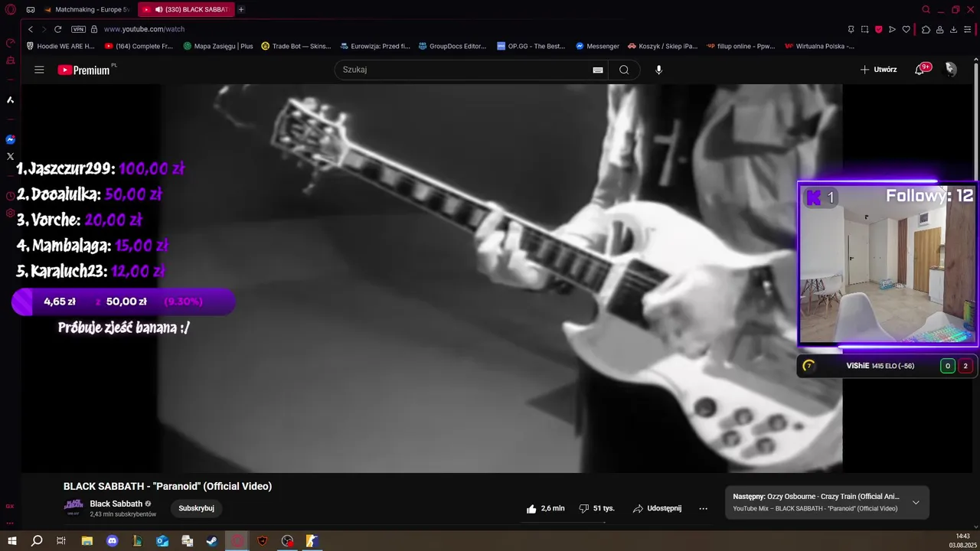The height and width of the screenshot is (551, 980).
Task: Open Messenger bookmark
Action: [597, 46]
